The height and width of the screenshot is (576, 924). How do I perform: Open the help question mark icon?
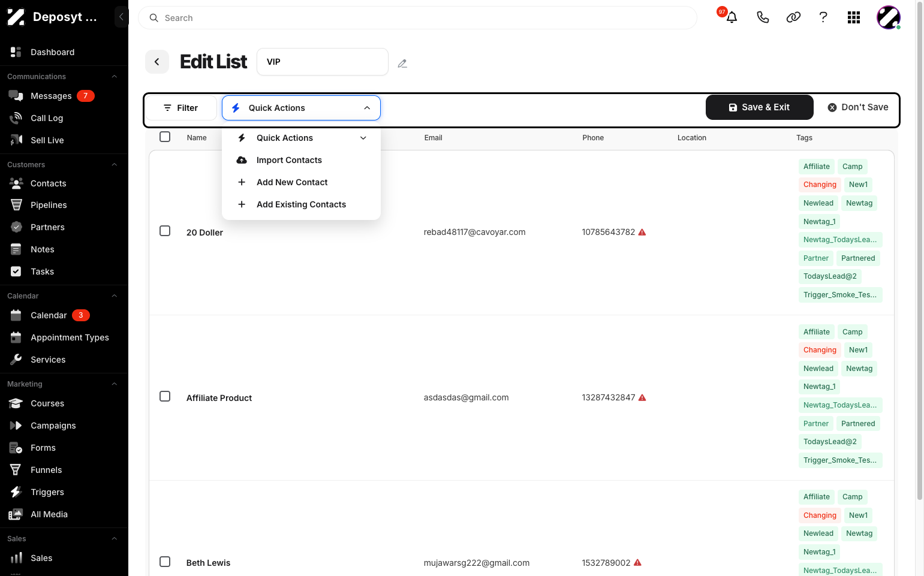(x=823, y=17)
